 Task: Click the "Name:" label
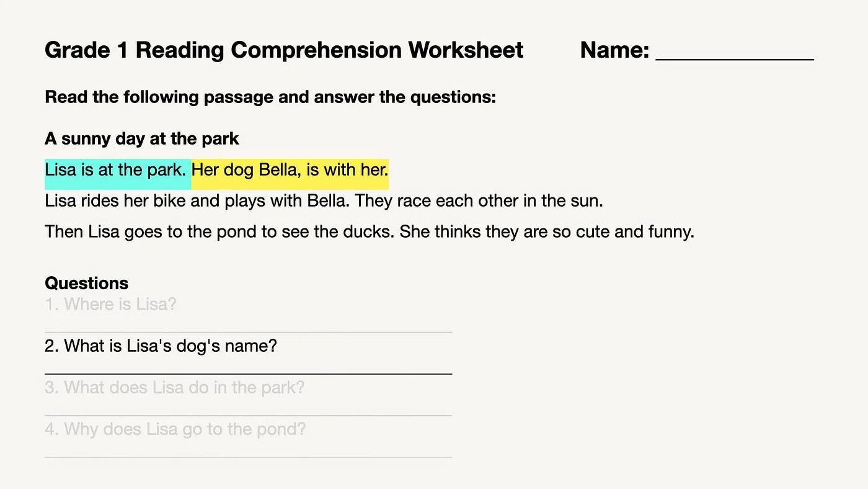(x=614, y=50)
